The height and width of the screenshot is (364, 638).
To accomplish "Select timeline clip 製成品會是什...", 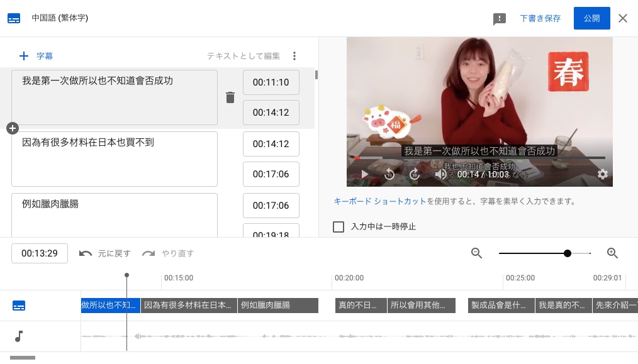I will (x=501, y=306).
